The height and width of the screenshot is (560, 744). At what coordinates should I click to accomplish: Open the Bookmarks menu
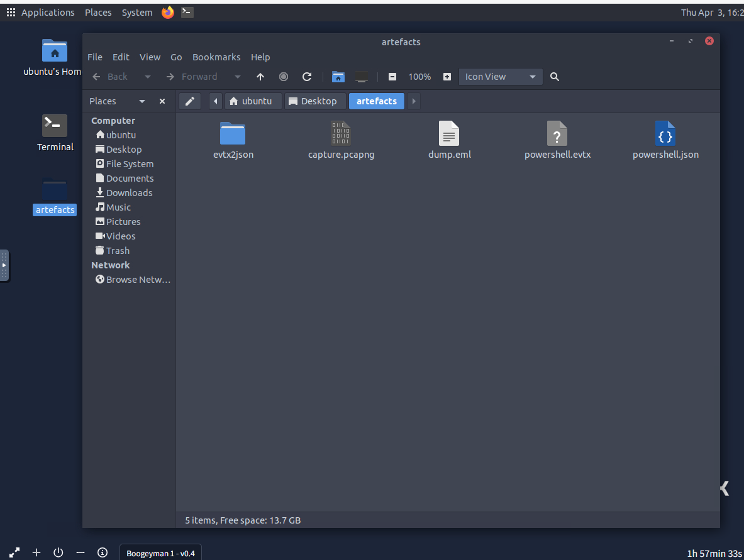pos(216,57)
